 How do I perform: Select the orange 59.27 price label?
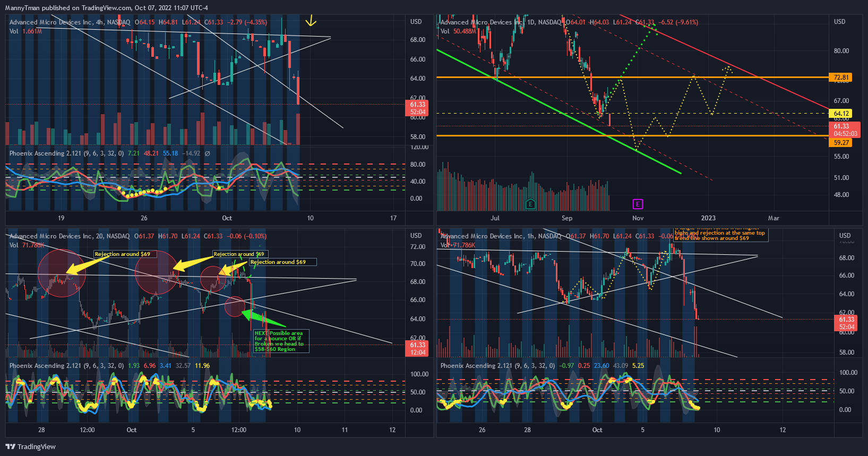(841, 143)
